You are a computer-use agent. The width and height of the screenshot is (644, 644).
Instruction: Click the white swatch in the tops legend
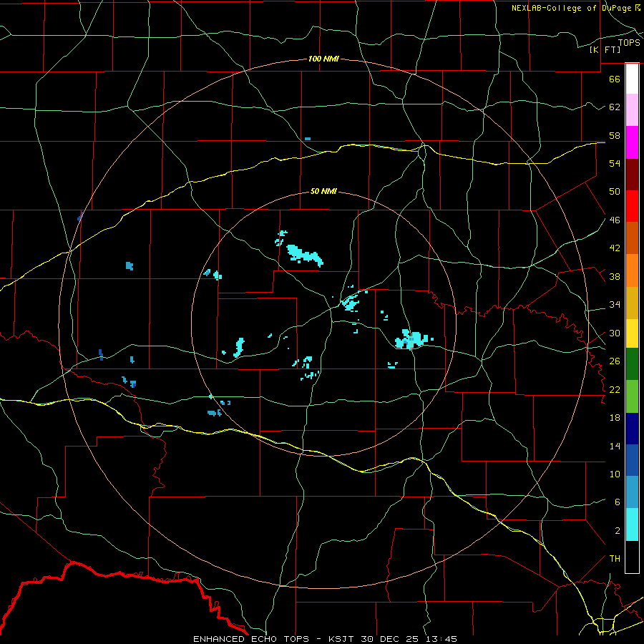632,79
